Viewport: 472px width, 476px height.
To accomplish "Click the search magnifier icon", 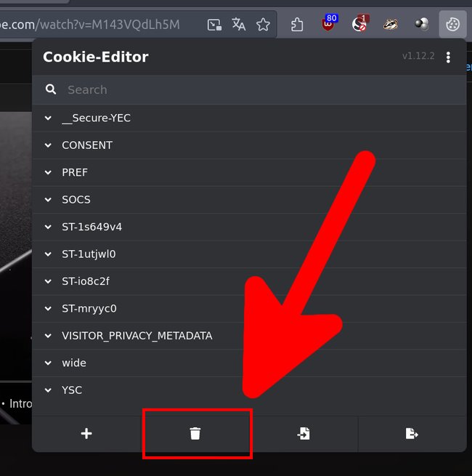I will pyautogui.click(x=51, y=89).
